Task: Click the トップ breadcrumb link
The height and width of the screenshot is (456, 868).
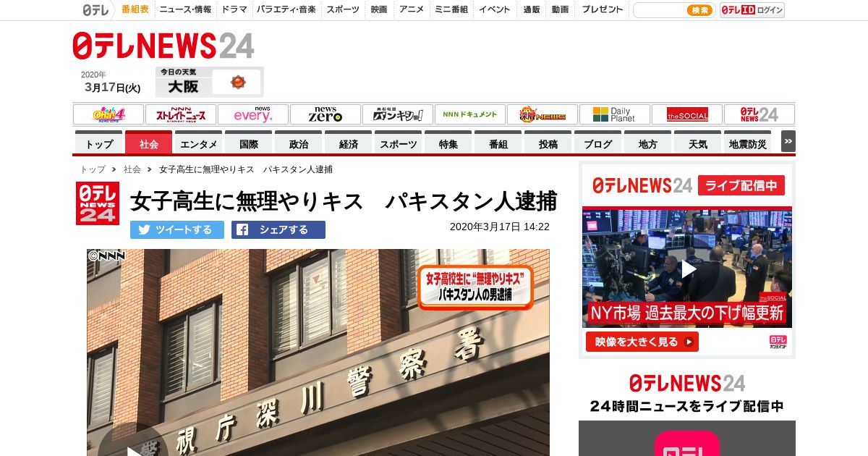Action: 93,169
